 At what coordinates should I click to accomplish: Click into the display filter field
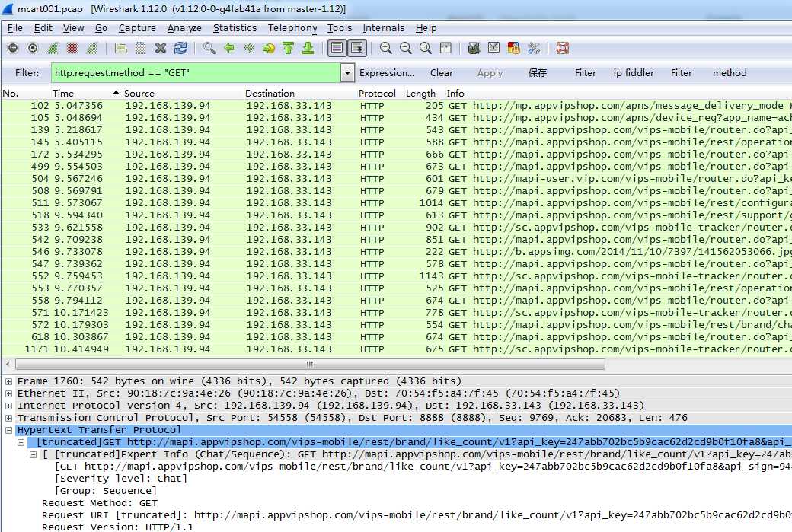[x=196, y=72]
